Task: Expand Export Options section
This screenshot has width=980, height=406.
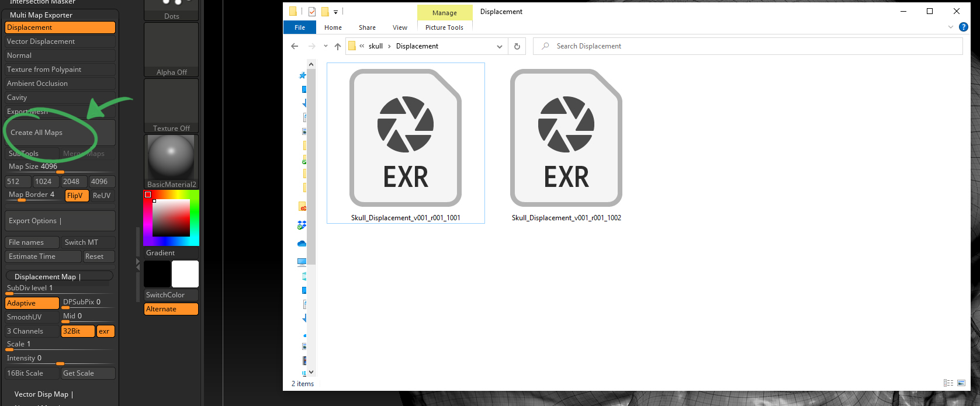Action: 60,221
